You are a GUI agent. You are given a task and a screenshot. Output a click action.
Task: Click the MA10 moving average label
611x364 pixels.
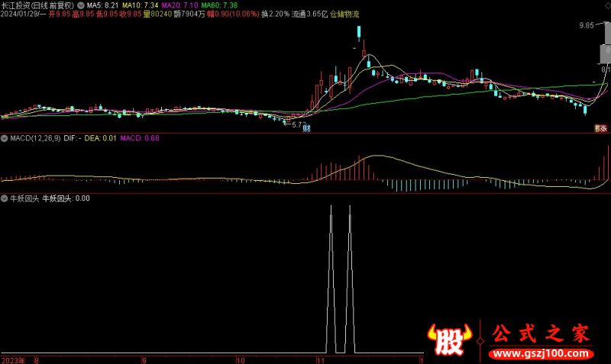pyautogui.click(x=140, y=5)
